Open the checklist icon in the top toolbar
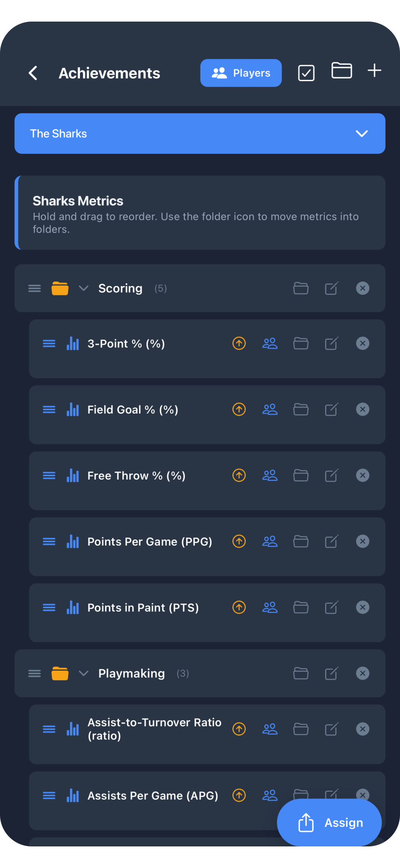Viewport: 400px width, 868px height. tap(306, 72)
